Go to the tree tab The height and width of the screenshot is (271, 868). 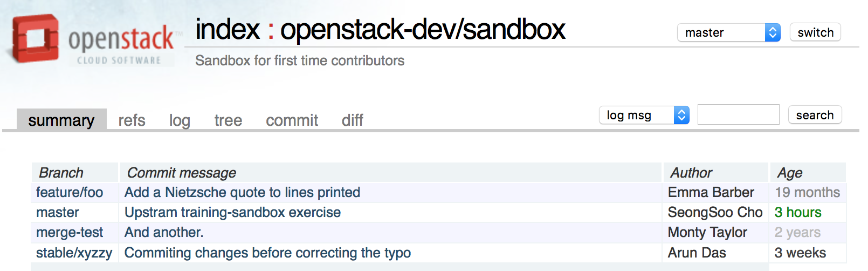[x=228, y=120]
